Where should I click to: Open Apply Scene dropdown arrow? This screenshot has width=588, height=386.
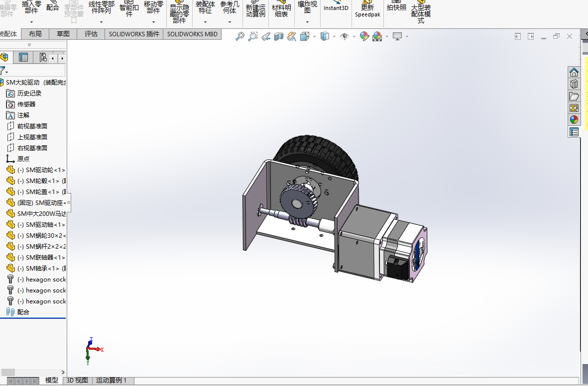click(387, 37)
